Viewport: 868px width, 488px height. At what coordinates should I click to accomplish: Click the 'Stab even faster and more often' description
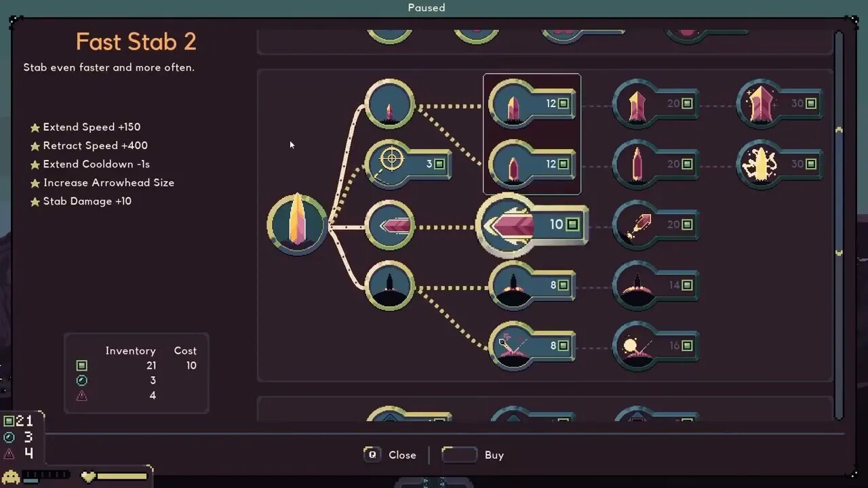tap(109, 68)
